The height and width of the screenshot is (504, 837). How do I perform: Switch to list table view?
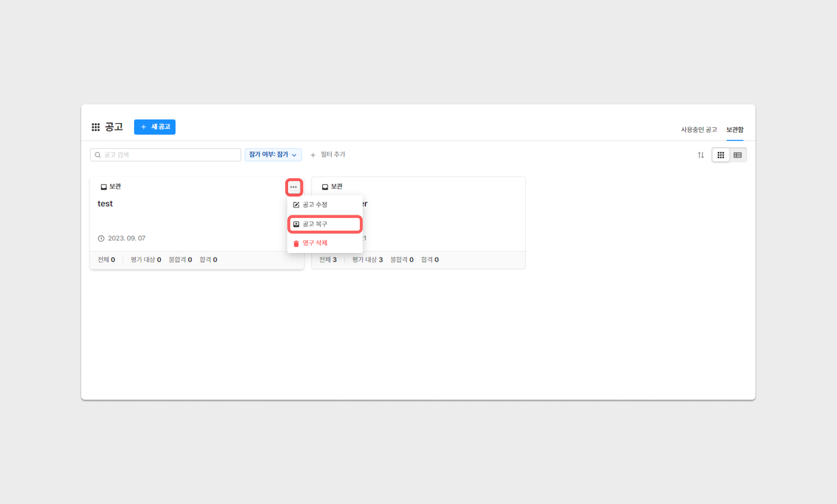[x=737, y=155]
